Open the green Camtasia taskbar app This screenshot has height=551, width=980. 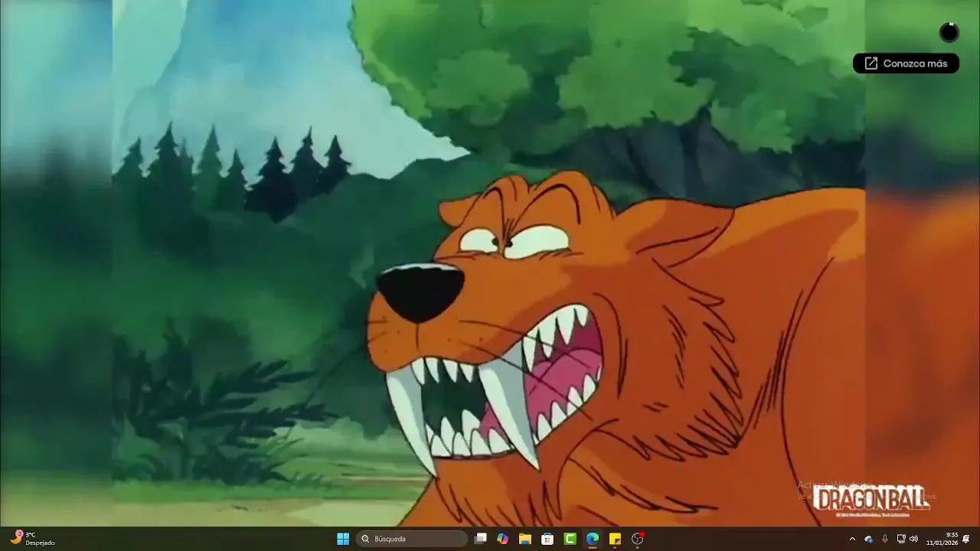(570, 539)
